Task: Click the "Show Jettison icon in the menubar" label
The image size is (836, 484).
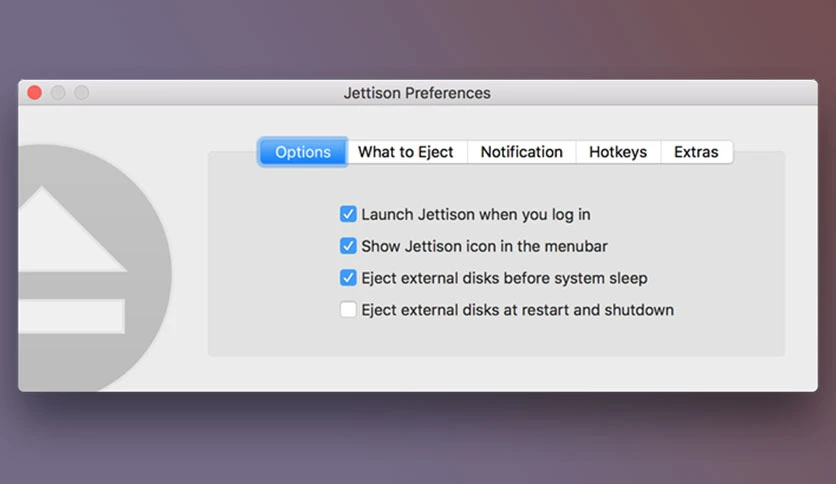Action: [x=484, y=246]
